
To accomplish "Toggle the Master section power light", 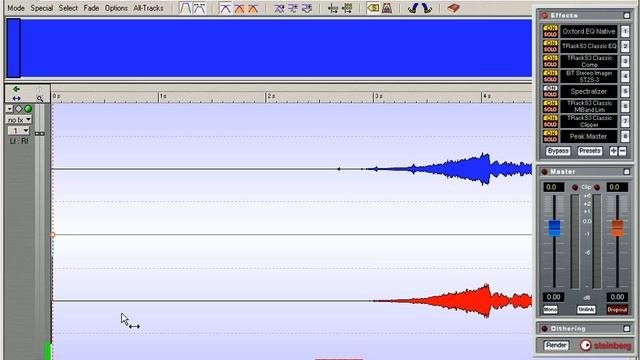I will (544, 172).
